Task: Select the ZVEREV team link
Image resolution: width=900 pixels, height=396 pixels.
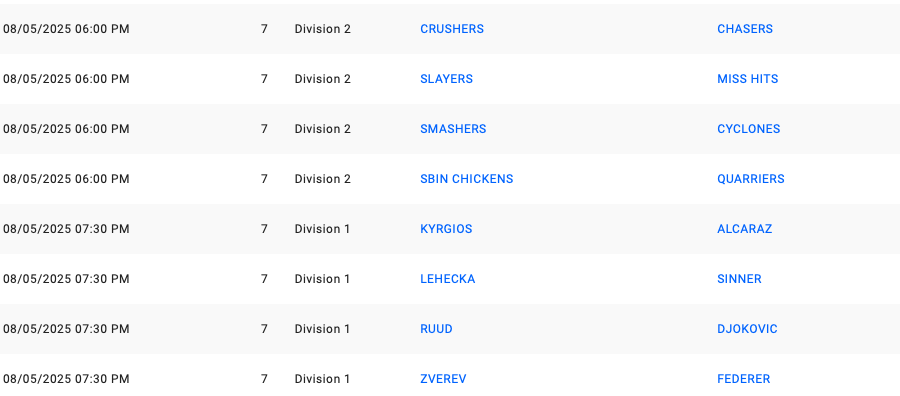Action: [x=443, y=378]
